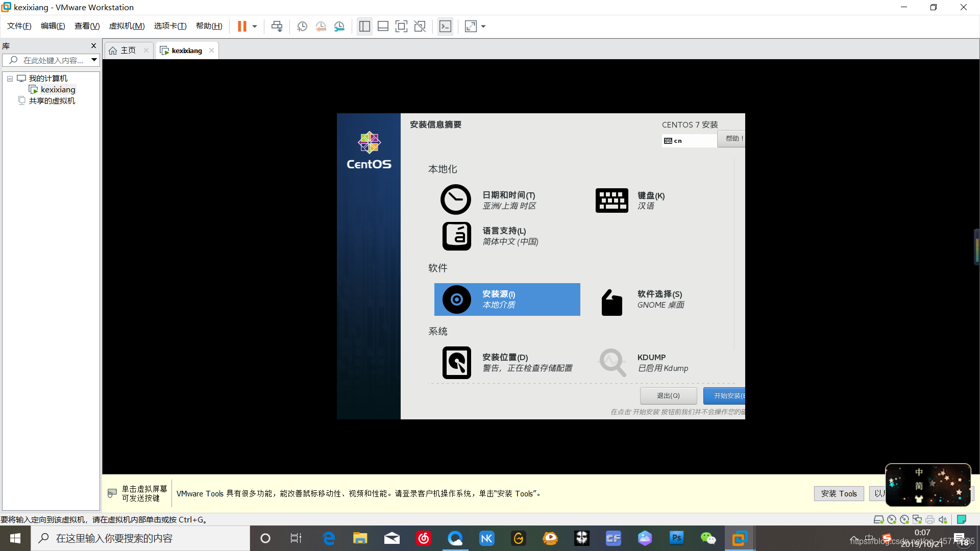Screen dimensions: 980x551
Task: Click the teal message log note icon
Action: [x=962, y=520]
